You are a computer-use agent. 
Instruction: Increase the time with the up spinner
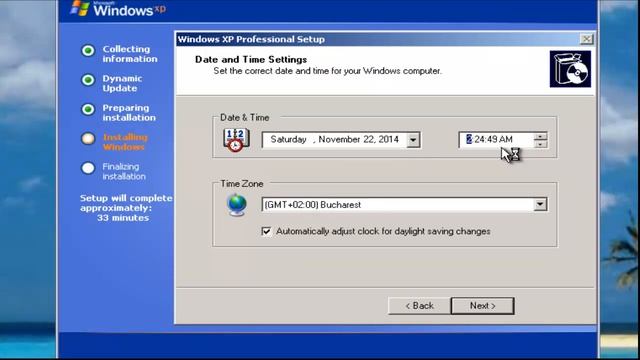click(540, 137)
